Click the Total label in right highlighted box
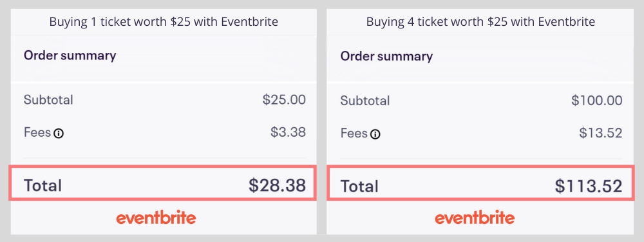Screen dimensions: 644x242 [x=359, y=187]
